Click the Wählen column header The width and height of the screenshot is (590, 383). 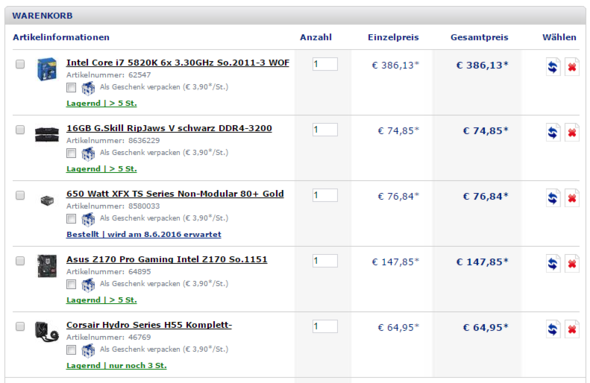point(559,37)
